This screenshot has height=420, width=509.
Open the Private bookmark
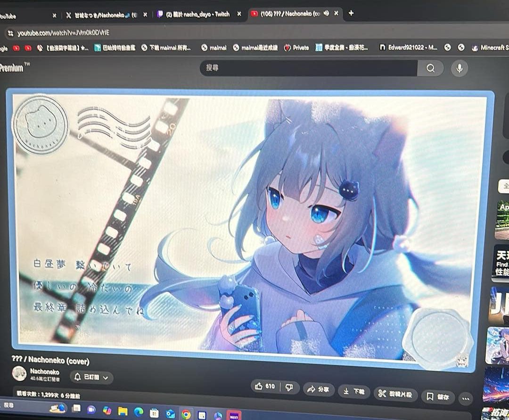[296, 48]
